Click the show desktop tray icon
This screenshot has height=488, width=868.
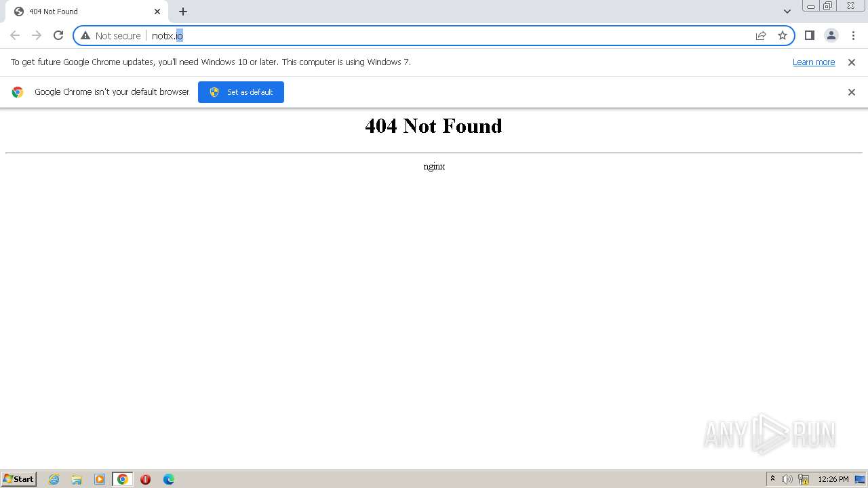coord(860,479)
